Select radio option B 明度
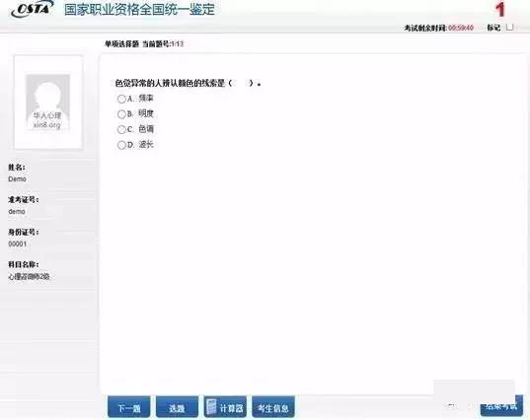This screenshot has width=530, height=420. 121,114
